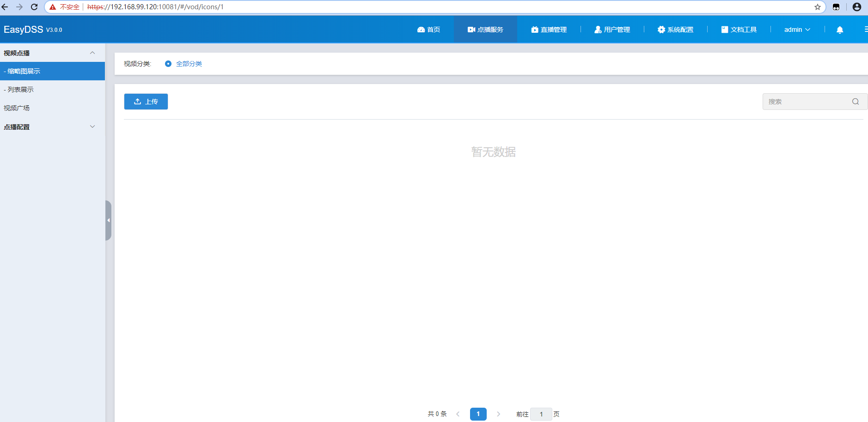The height and width of the screenshot is (422, 868).
Task: Select the 全部分类 radio button
Action: pos(168,64)
